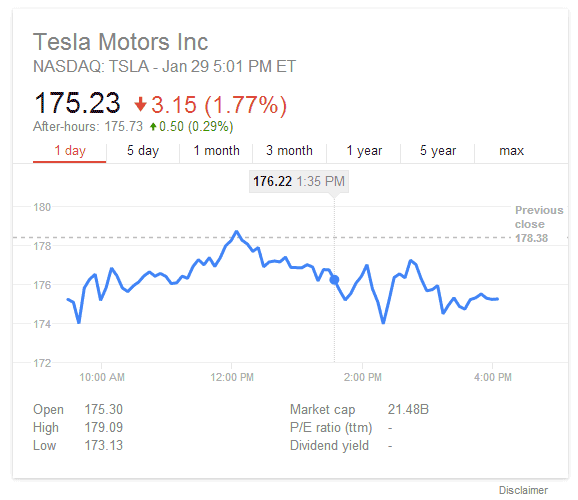The height and width of the screenshot is (500, 578).
Task: Switch to the 5 day chart tab
Action: point(143,151)
